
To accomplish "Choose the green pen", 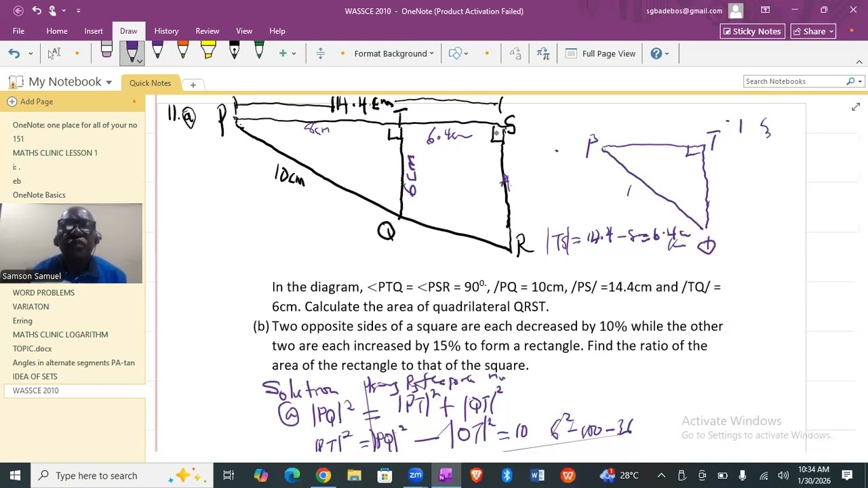I will 259,52.
